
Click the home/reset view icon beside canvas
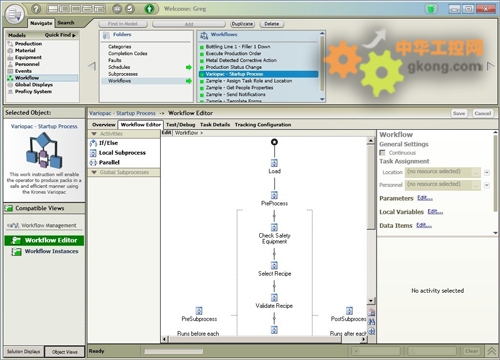point(371,312)
